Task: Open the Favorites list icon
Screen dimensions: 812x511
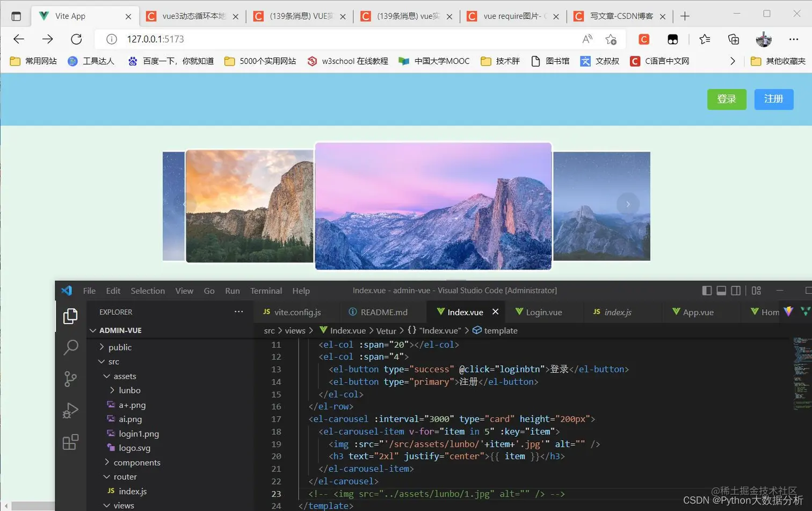Action: [x=705, y=39]
